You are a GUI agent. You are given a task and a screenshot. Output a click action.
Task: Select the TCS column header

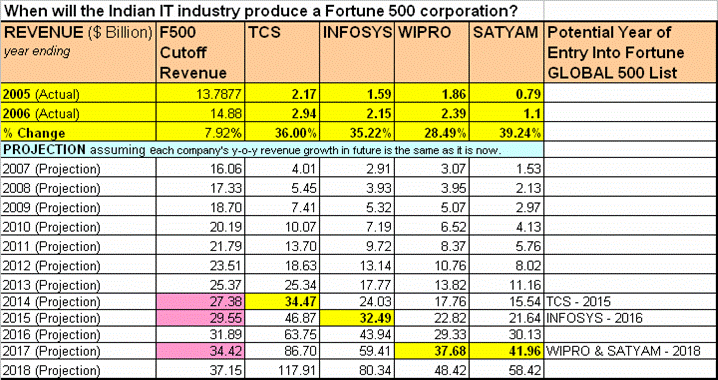(281, 52)
